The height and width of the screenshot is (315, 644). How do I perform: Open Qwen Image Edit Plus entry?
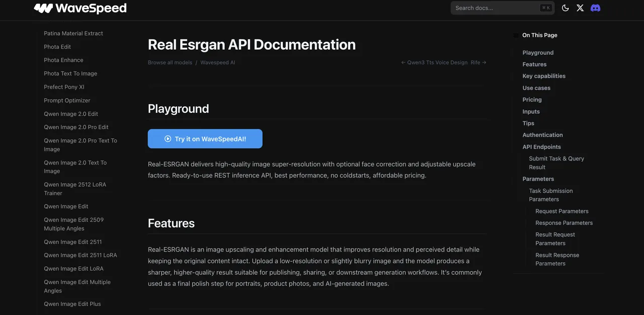[72, 304]
